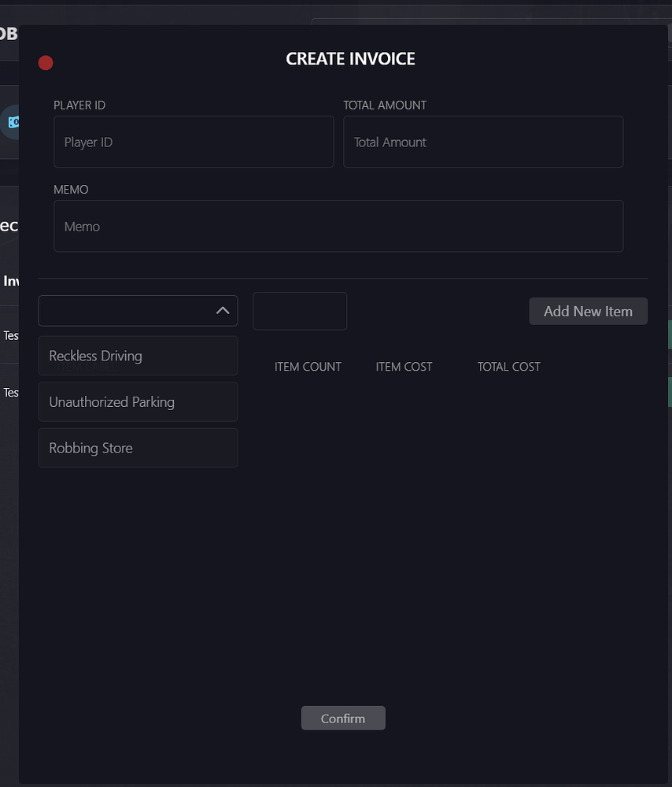Click the "Inv" invoices heading in the background panel
Viewport: 672px width, 787px height.
pos(11,281)
